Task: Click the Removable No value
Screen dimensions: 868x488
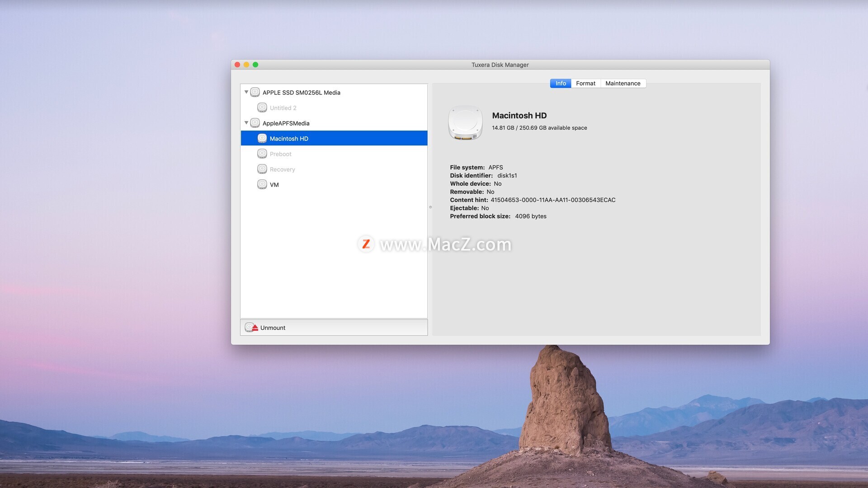Action: (491, 192)
